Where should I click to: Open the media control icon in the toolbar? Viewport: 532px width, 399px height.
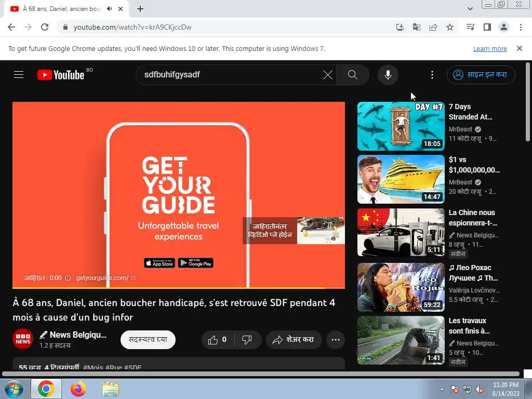[x=470, y=27]
